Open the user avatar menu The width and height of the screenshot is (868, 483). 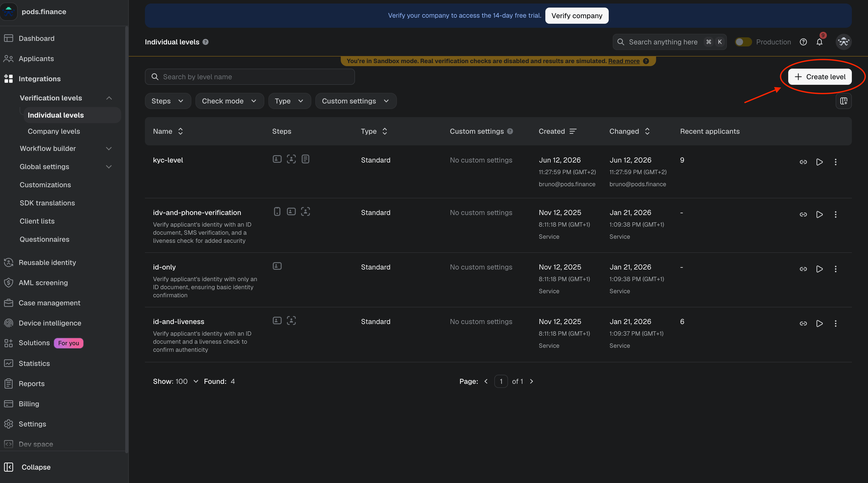pos(844,42)
